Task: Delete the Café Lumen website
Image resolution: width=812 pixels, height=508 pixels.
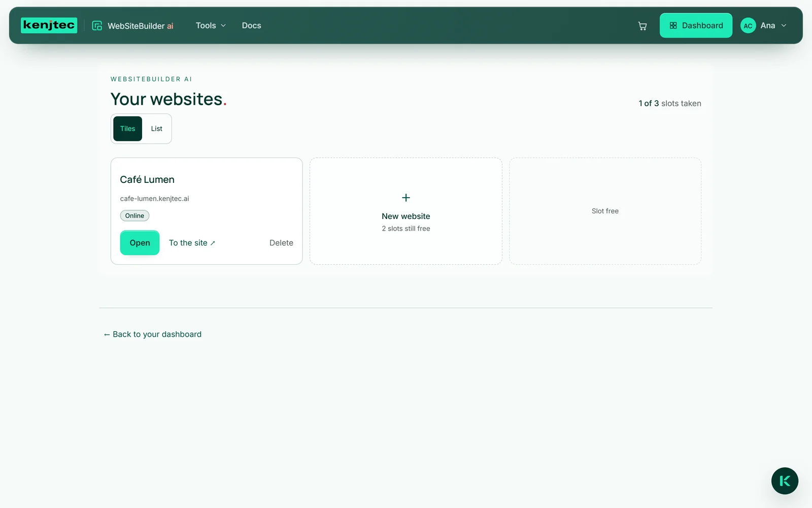Action: 281,243
